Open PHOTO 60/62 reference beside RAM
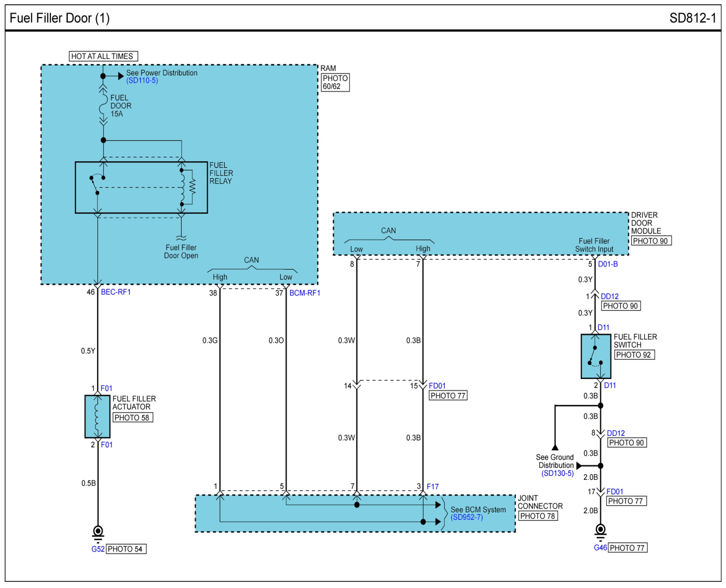The width and height of the screenshot is (726, 588). pos(335,82)
